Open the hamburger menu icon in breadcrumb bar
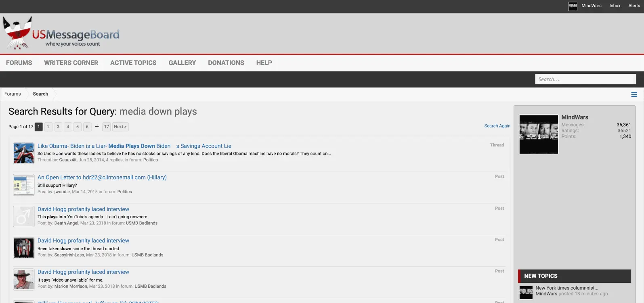The image size is (644, 303). tap(634, 94)
